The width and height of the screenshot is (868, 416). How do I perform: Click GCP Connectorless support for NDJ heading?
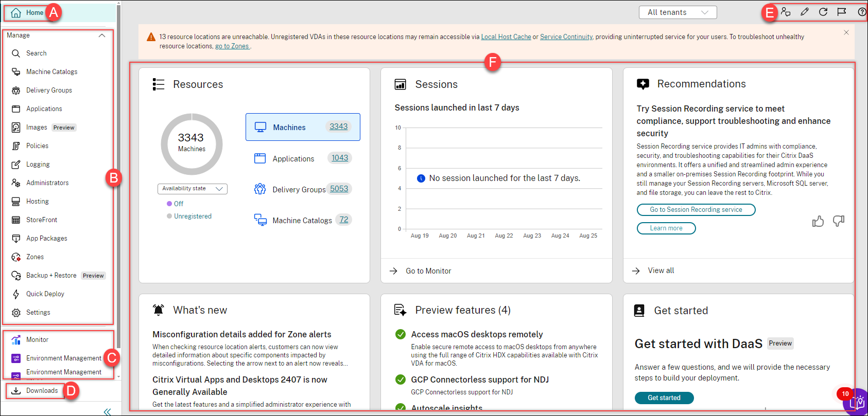(480, 379)
